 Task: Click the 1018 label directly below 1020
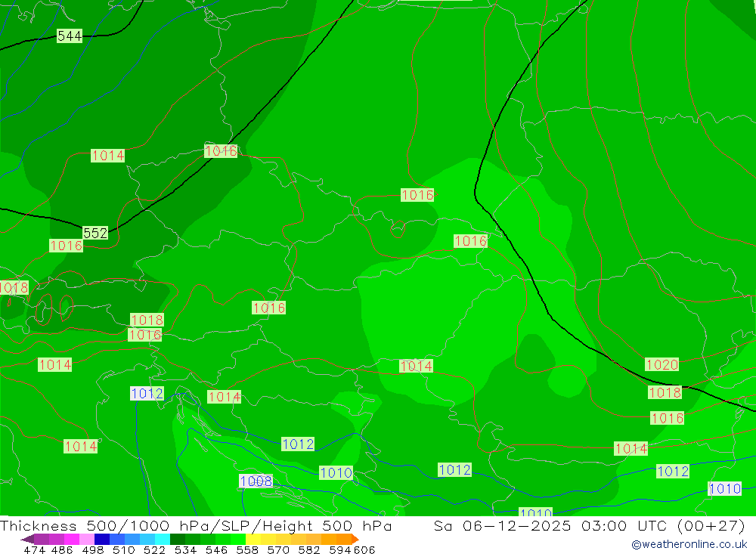(665, 392)
